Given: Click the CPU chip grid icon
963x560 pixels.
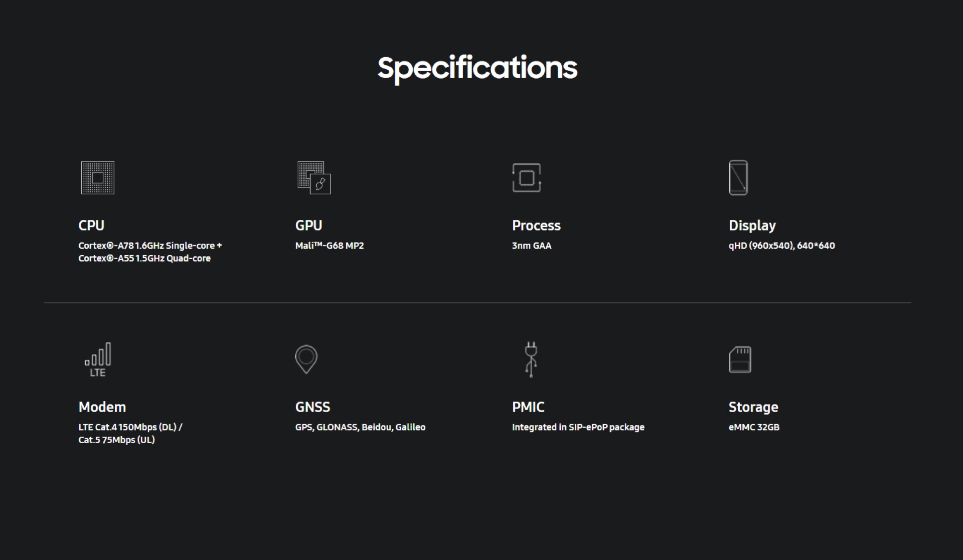Looking at the screenshot, I should [98, 177].
